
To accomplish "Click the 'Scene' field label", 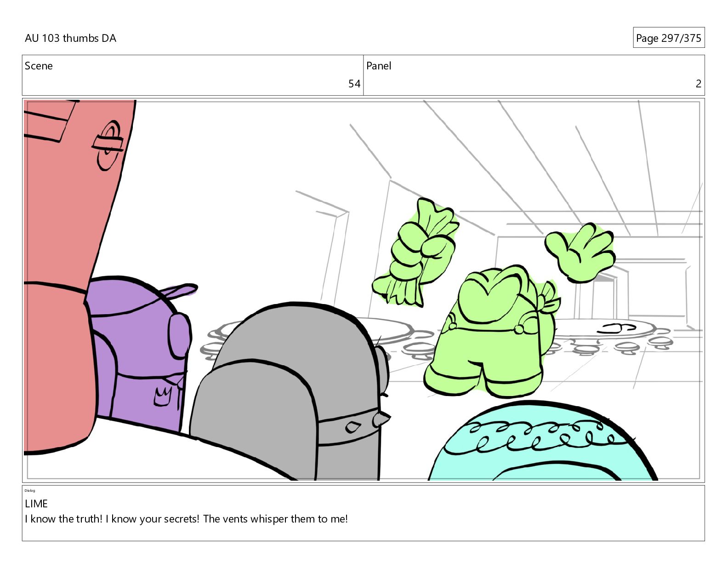I will click(x=39, y=66).
